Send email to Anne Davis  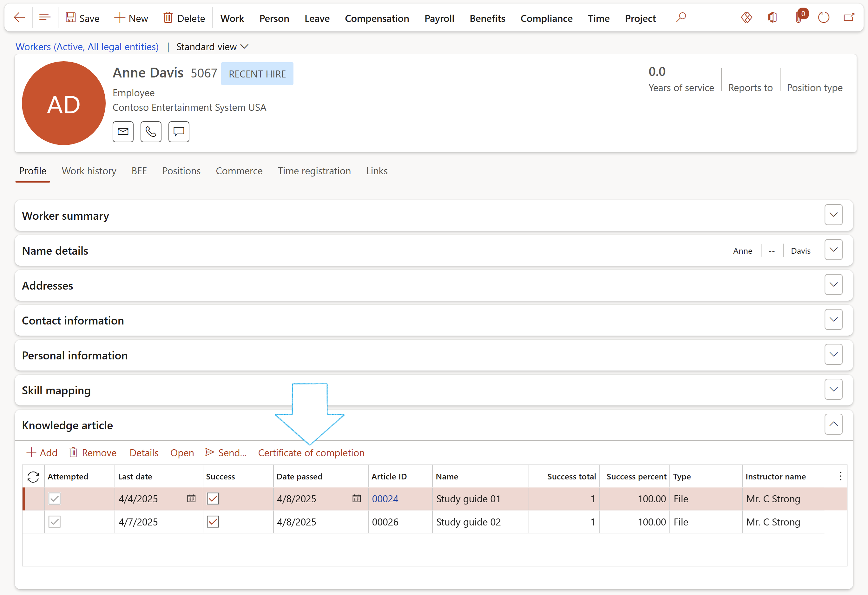[123, 131]
